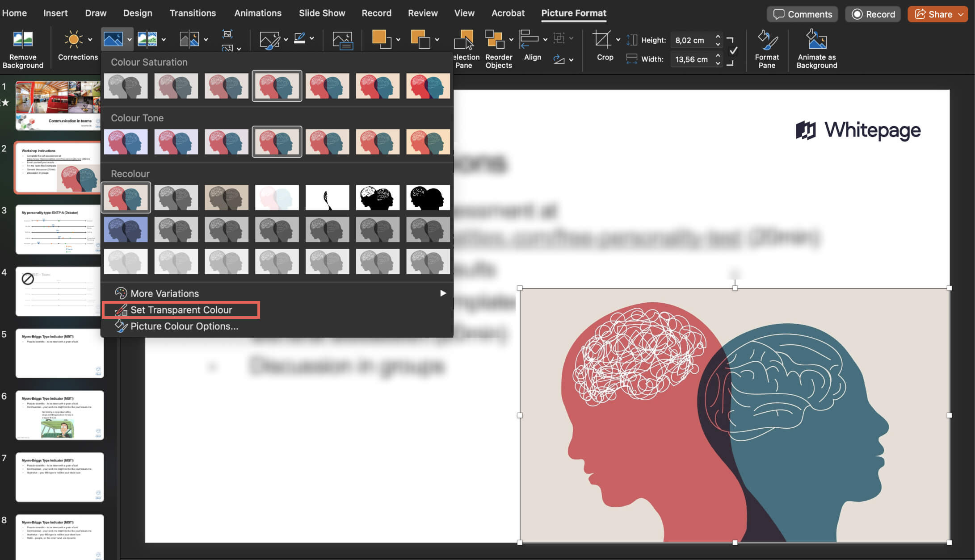975x560 pixels.
Task: Select the currently highlighted colour saturation swatch
Action: (x=277, y=85)
